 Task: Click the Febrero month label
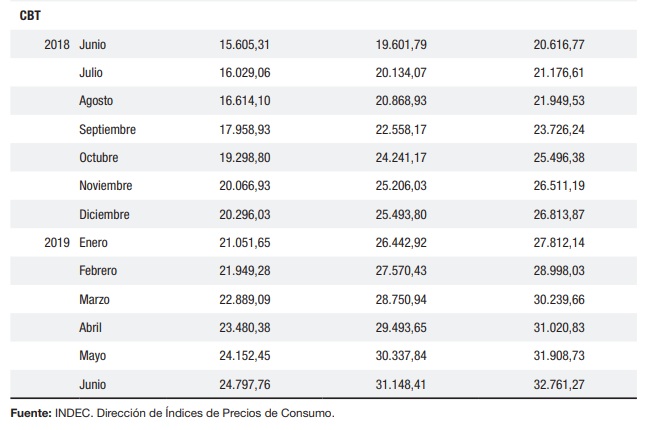(98, 271)
